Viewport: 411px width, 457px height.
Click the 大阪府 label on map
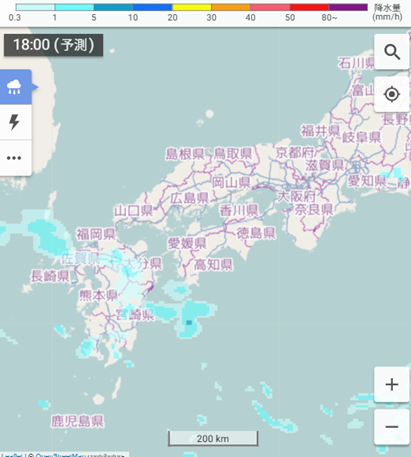(297, 196)
